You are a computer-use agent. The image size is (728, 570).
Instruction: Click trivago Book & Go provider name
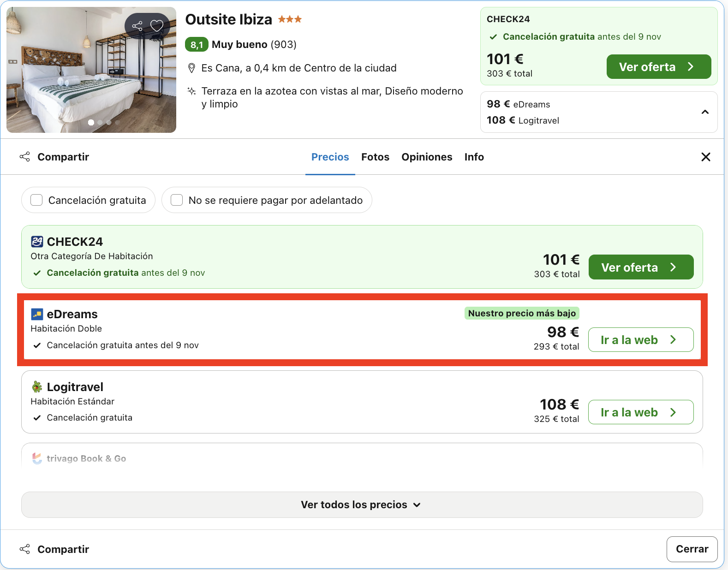click(86, 458)
